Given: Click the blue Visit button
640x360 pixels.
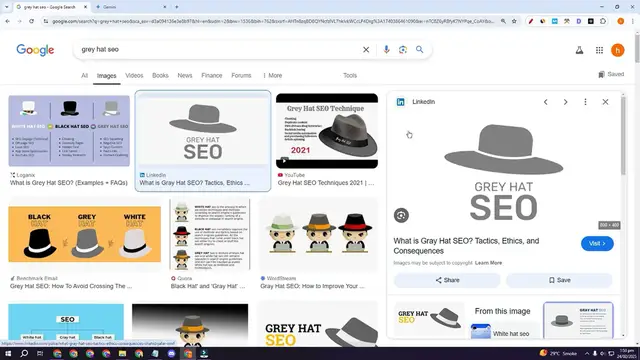Looking at the screenshot, I should (597, 244).
